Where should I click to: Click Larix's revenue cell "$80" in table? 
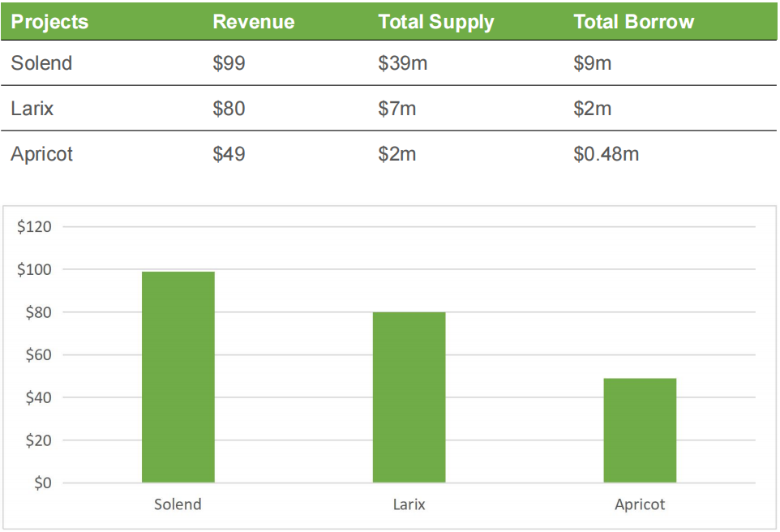[x=229, y=109]
